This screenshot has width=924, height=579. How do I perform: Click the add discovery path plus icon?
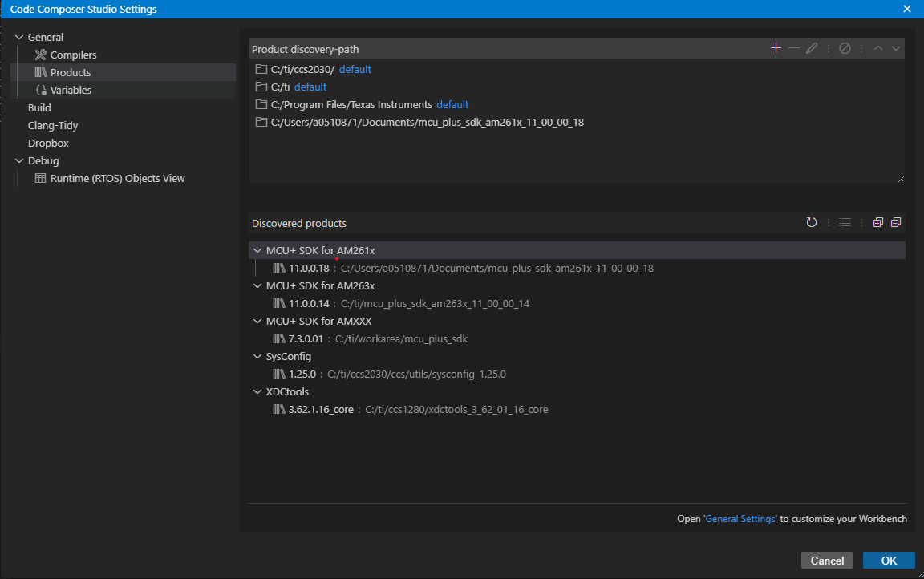click(776, 49)
